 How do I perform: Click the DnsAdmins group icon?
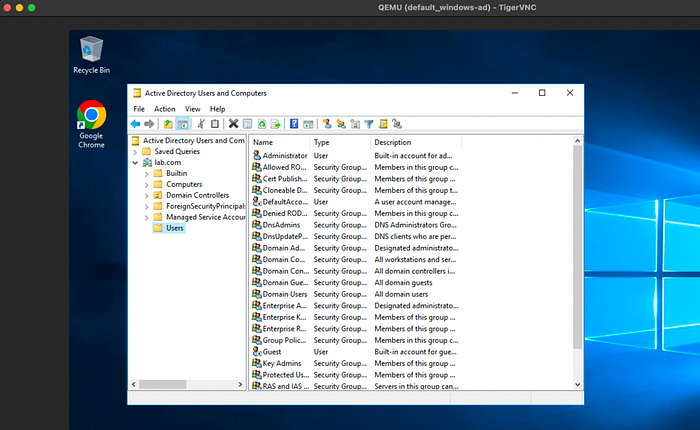point(257,225)
